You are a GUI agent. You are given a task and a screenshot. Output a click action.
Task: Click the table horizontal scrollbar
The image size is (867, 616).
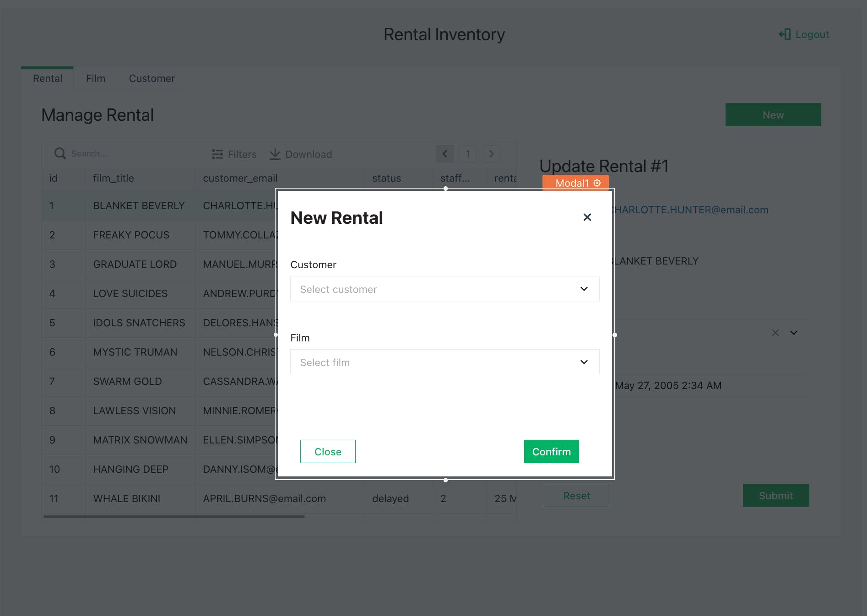pos(174,517)
